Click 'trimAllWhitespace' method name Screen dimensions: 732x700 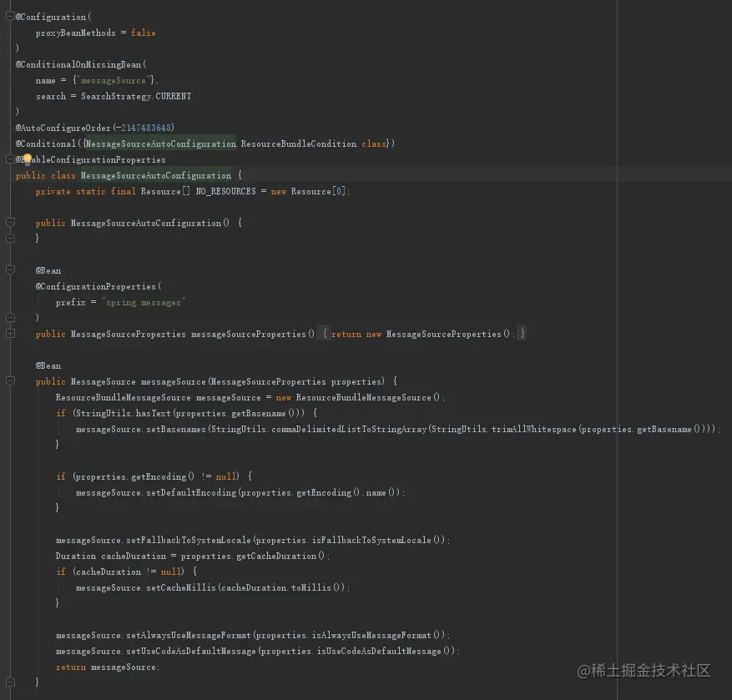click(x=534, y=430)
